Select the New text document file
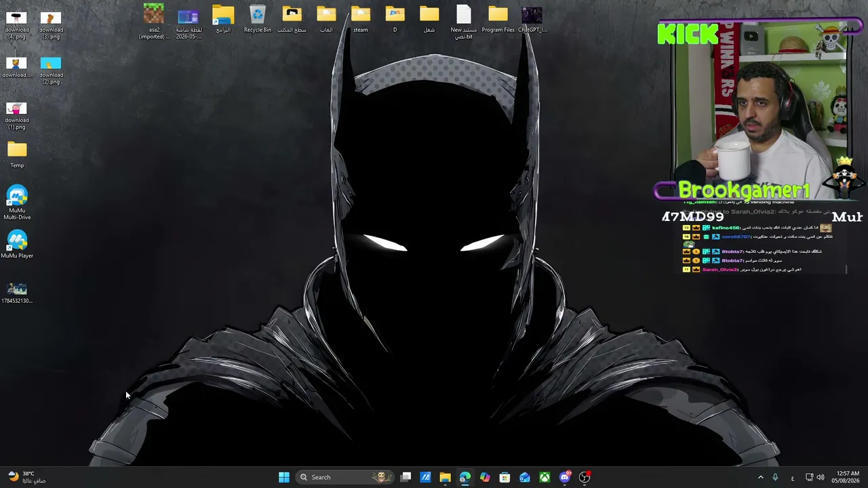The image size is (868, 488). (464, 22)
